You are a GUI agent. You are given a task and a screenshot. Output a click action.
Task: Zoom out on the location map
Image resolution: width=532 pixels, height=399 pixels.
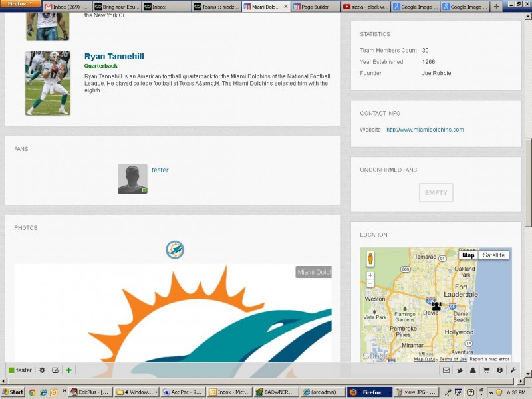click(370, 283)
